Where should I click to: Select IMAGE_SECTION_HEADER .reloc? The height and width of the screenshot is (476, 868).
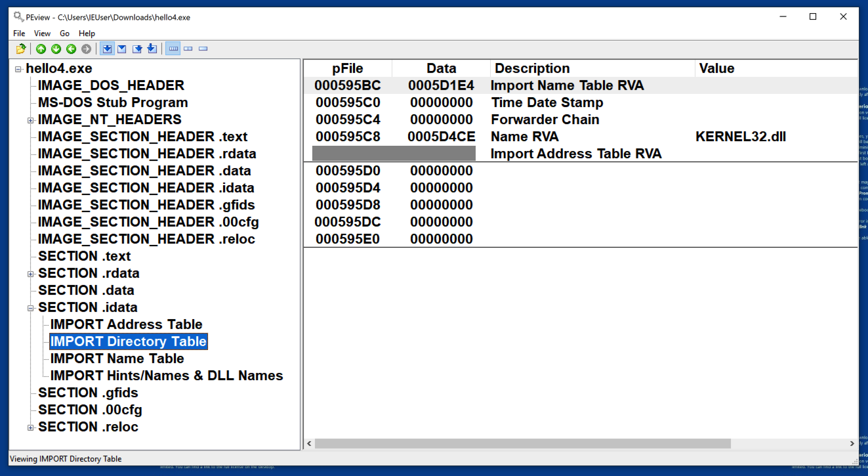click(x=146, y=239)
